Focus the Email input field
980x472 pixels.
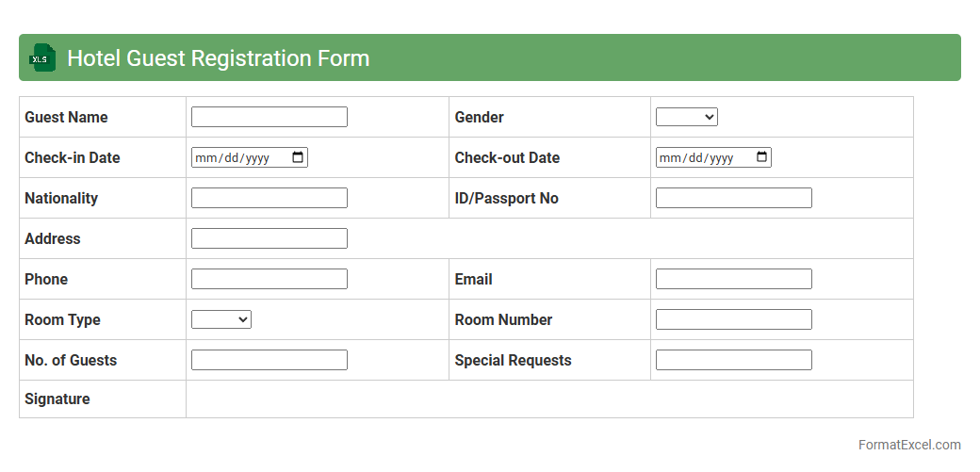(x=733, y=279)
